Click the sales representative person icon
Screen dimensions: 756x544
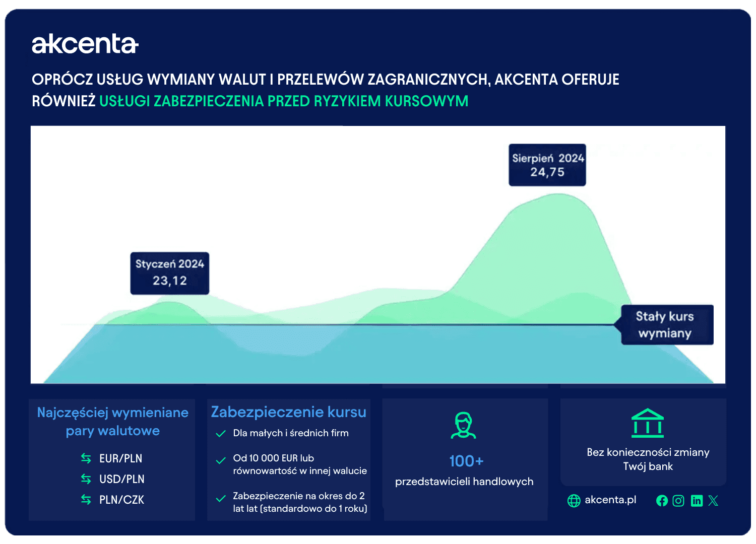(463, 425)
